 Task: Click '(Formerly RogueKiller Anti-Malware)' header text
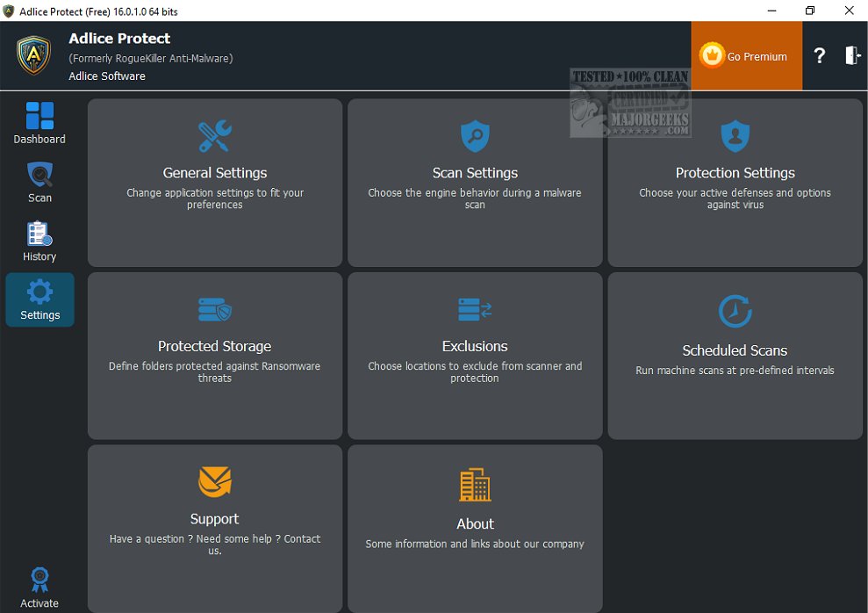[x=151, y=58]
